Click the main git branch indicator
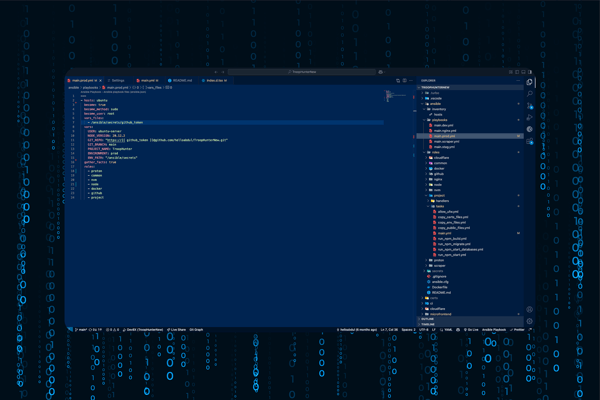 point(81,329)
